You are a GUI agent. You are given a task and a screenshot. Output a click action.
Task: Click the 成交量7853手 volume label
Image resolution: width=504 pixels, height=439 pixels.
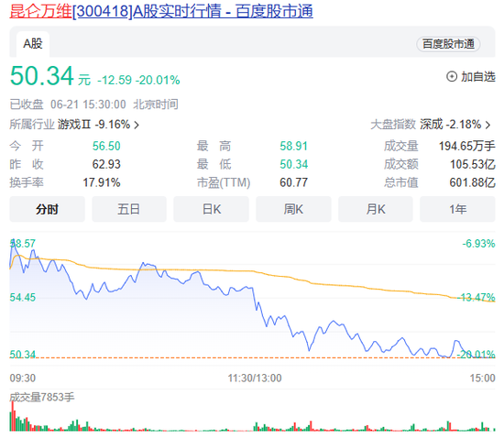pyautogui.click(x=42, y=397)
